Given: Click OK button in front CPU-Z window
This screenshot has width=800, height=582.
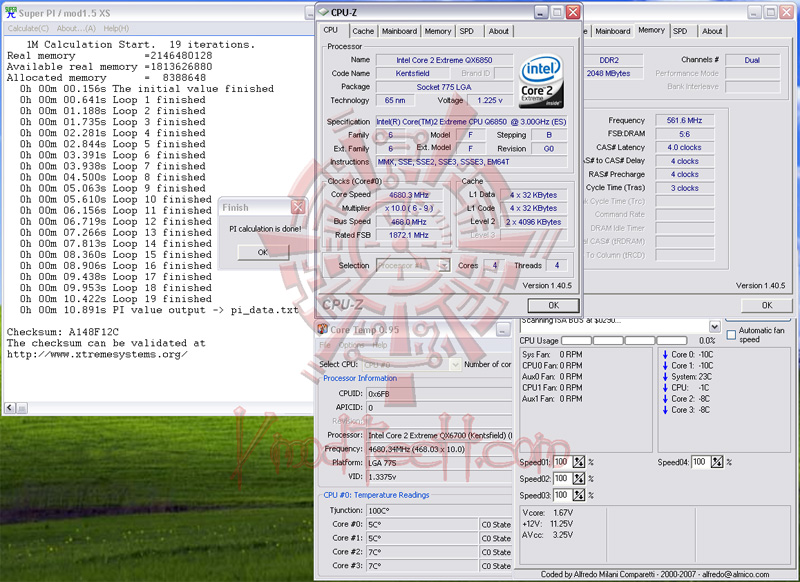Looking at the screenshot, I should pos(554,305).
